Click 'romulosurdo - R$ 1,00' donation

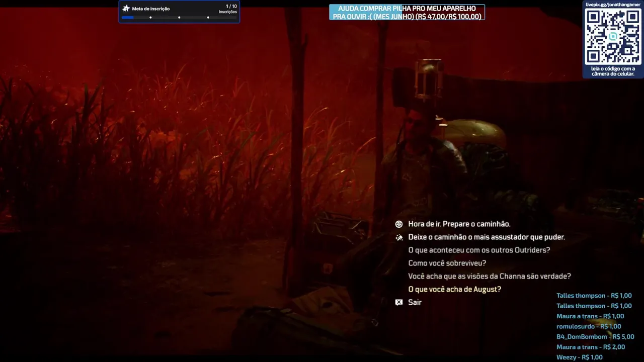point(589,327)
